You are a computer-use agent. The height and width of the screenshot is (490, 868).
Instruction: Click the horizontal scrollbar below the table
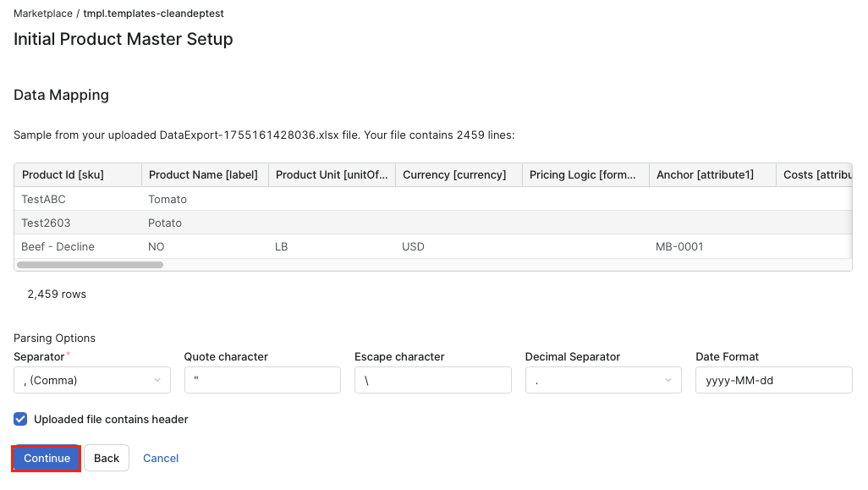coord(89,264)
